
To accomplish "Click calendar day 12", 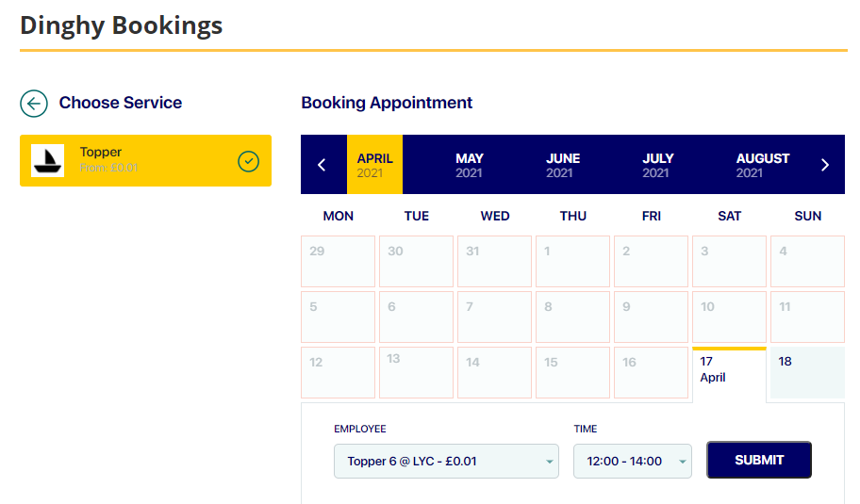I will (x=338, y=373).
